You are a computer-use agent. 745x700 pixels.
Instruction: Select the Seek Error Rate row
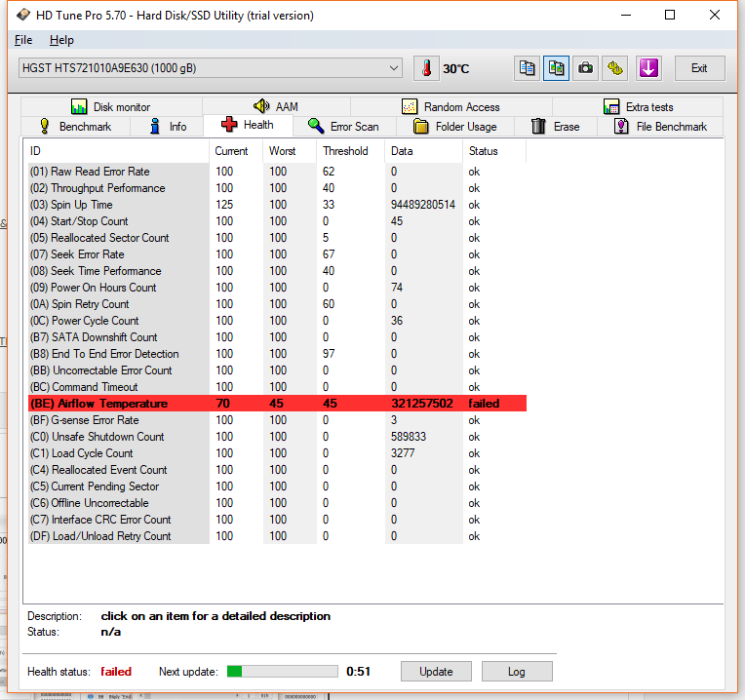click(277, 254)
